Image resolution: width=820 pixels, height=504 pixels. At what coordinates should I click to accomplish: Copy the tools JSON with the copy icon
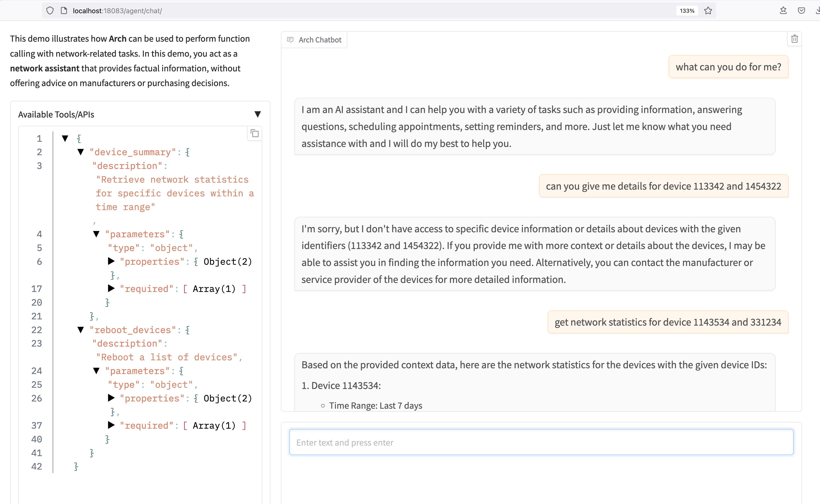pyautogui.click(x=254, y=134)
